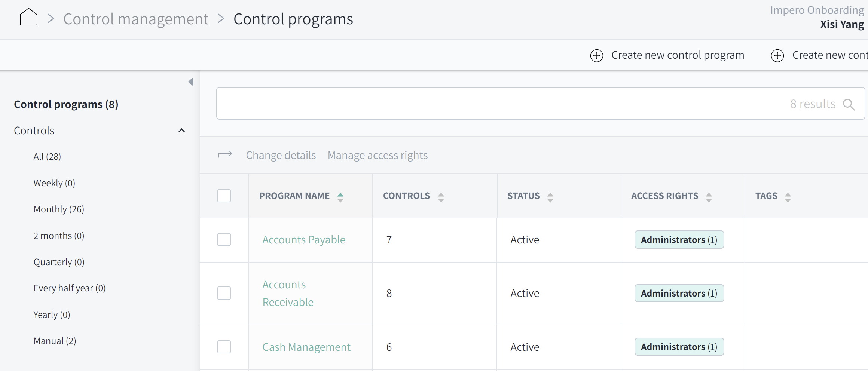
Task: Click Administrators (1) badge for Accounts Receivable
Action: pyautogui.click(x=679, y=293)
